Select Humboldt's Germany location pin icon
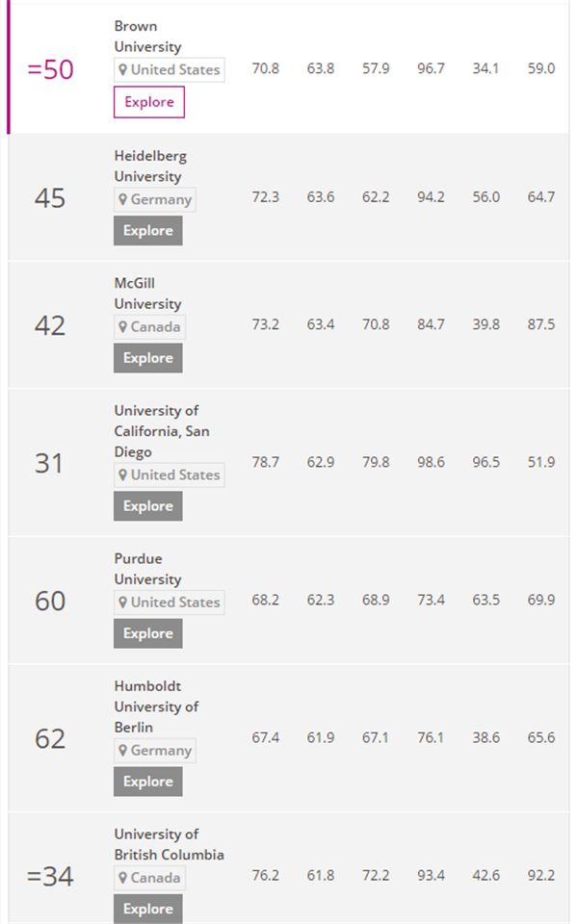The height and width of the screenshot is (924, 578). 123,751
